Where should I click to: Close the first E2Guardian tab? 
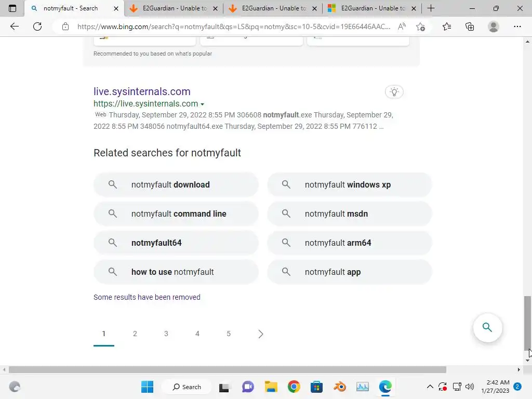215,8
